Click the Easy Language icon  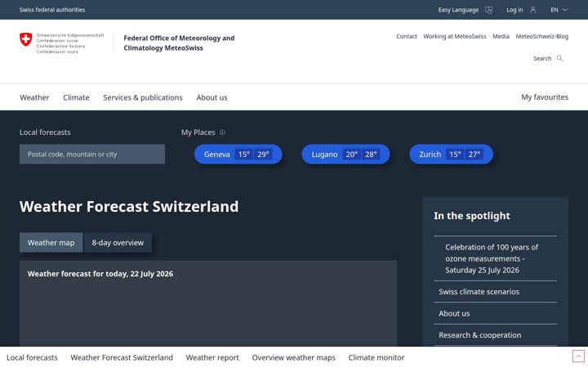coord(488,10)
